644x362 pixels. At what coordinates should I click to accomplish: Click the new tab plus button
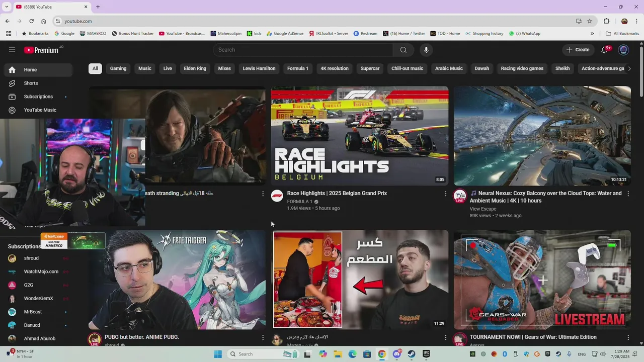(x=98, y=7)
